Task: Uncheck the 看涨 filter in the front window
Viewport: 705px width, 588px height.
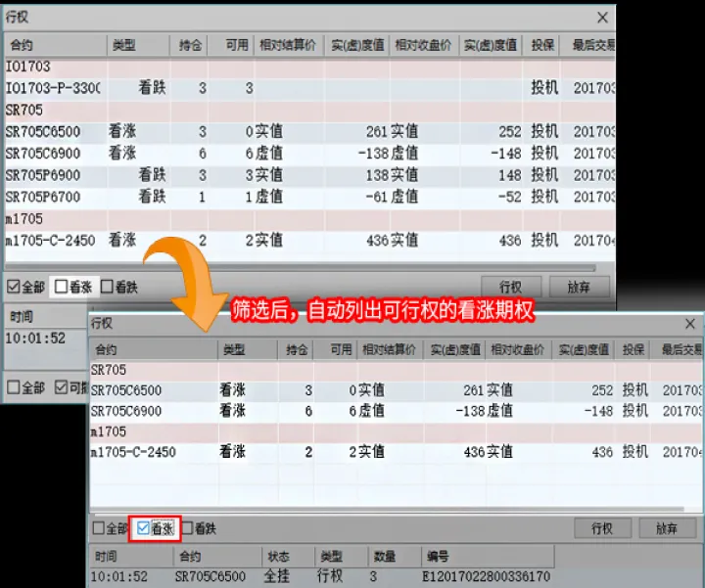Action: [x=143, y=528]
